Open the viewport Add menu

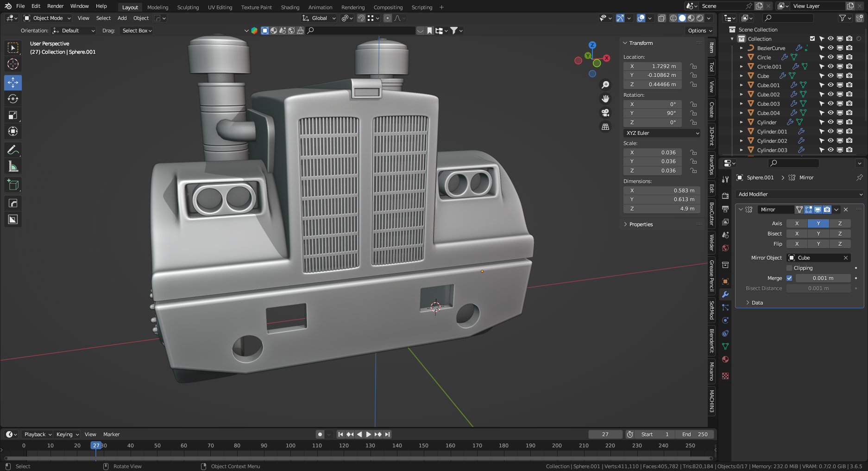click(x=122, y=18)
